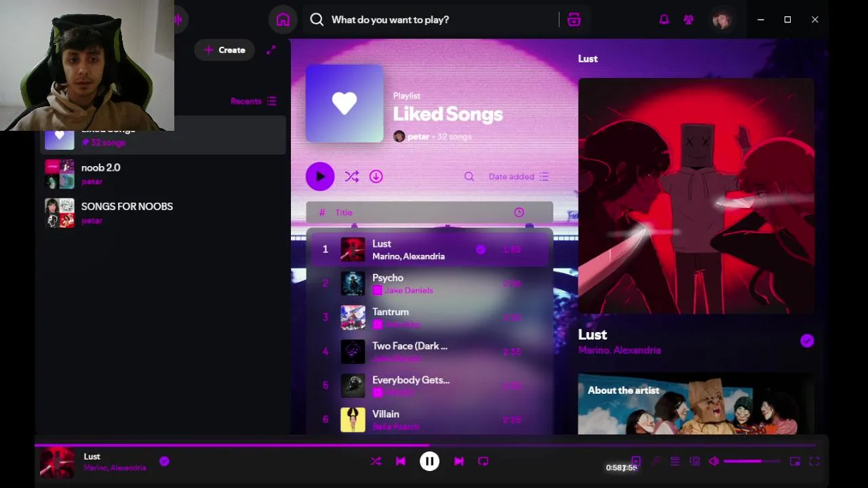Select the track Lust in list
Viewport: 868px width, 488px height.
coord(429,249)
